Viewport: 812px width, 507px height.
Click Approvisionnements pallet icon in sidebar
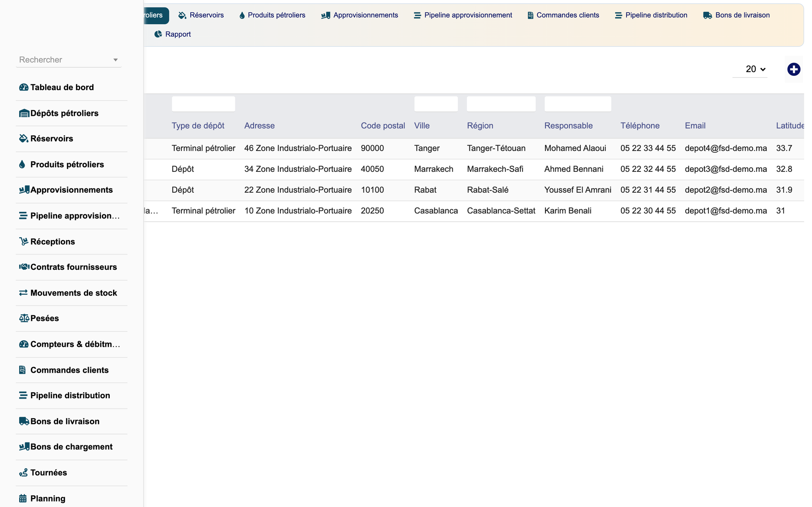pos(24,190)
